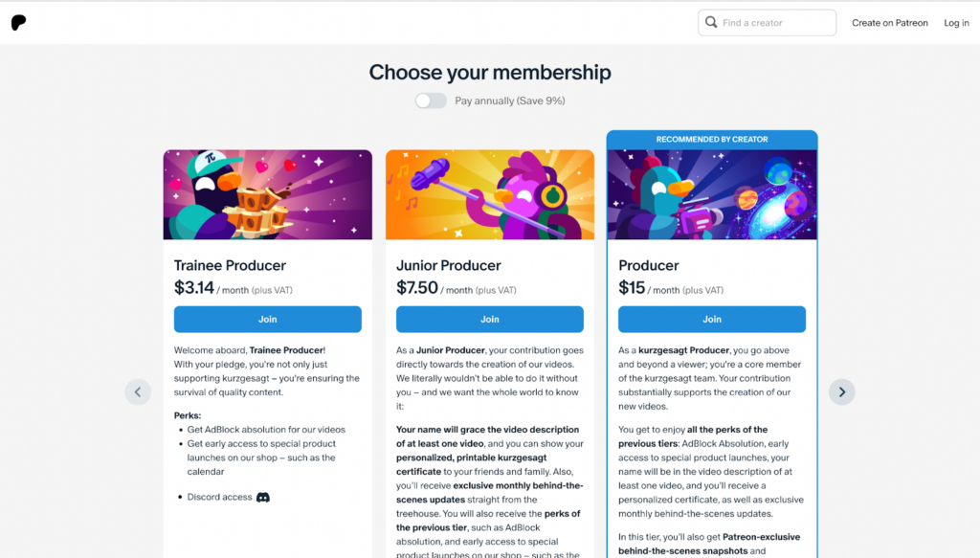Click the Producer tier heading
The height and width of the screenshot is (558, 980).
[x=648, y=265]
